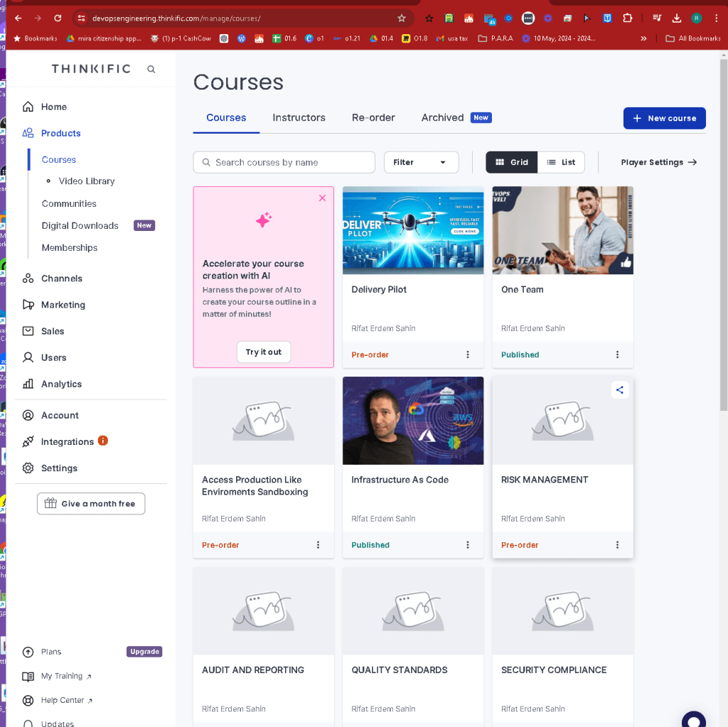Open browser downloads icon
This screenshot has height=727, width=728.
pos(677,18)
